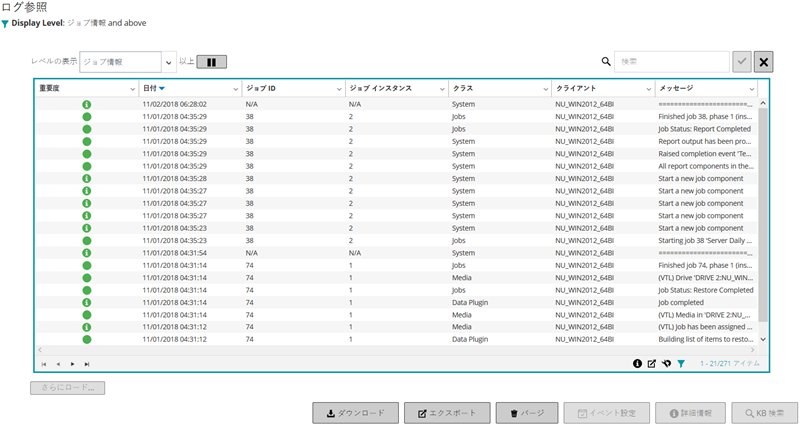Open the ジョブ ID column dropdown
This screenshot has height=426, width=800.
click(x=339, y=89)
